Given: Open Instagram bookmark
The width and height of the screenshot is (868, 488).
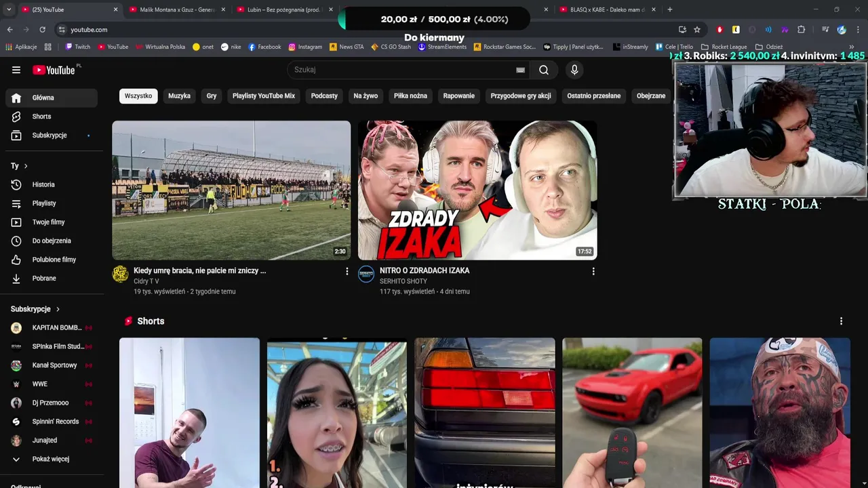Looking at the screenshot, I should pyautogui.click(x=305, y=47).
